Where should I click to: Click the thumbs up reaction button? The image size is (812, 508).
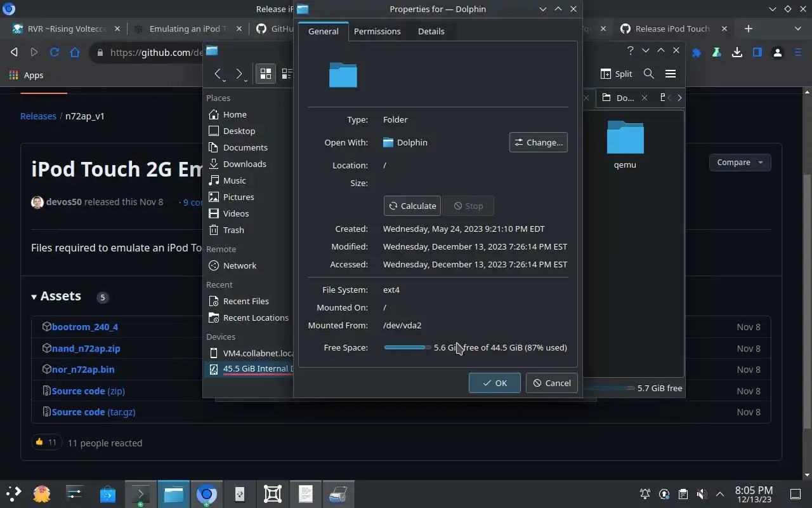tap(46, 442)
